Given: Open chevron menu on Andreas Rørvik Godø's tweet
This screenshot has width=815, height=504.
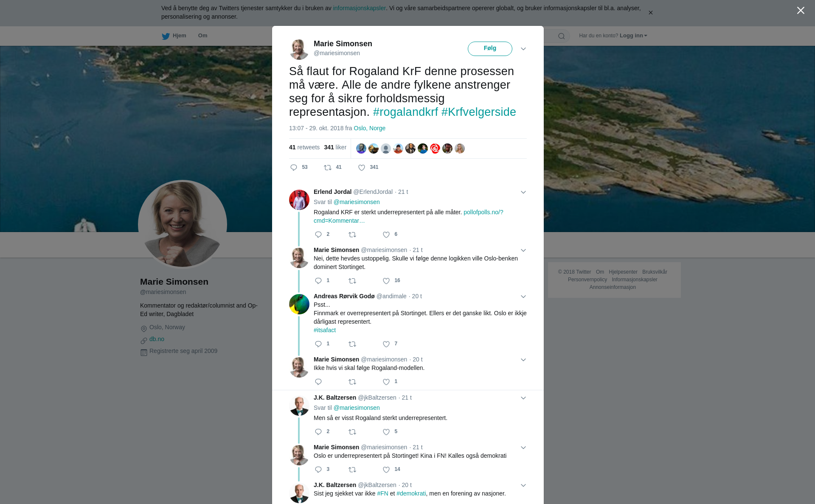Looking at the screenshot, I should 523,297.
